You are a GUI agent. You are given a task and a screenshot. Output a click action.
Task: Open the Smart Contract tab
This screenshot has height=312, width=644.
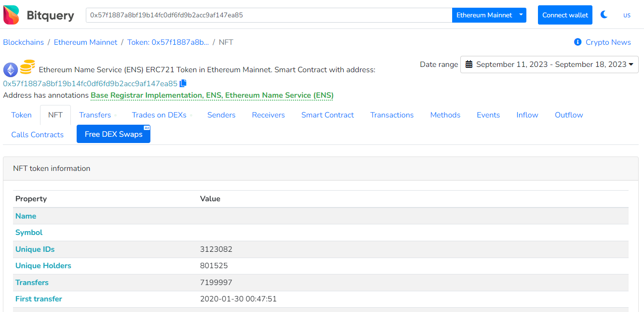click(x=328, y=115)
